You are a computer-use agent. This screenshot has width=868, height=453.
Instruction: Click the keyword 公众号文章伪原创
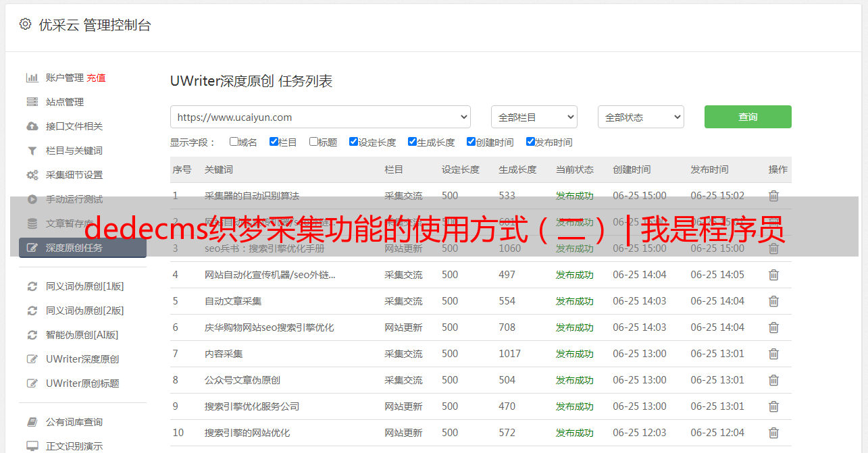point(242,380)
